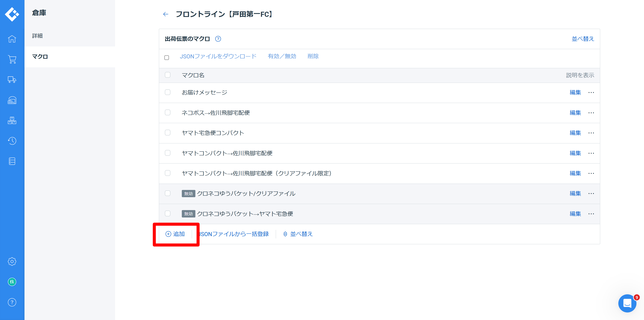This screenshot has width=644, height=320.
Task: Check the ヤマトコンパクト→佐川飛脚宅配便 row
Action: pos(168,153)
